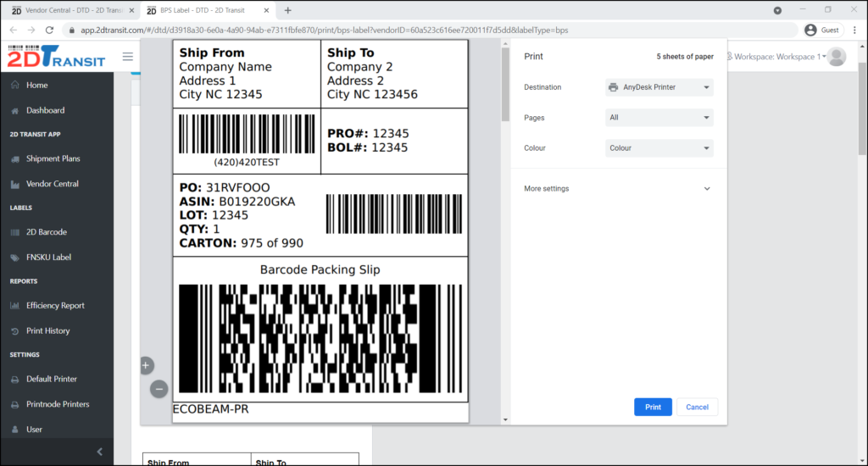Click the 2D Transit logo
The image size is (868, 466).
click(x=56, y=57)
